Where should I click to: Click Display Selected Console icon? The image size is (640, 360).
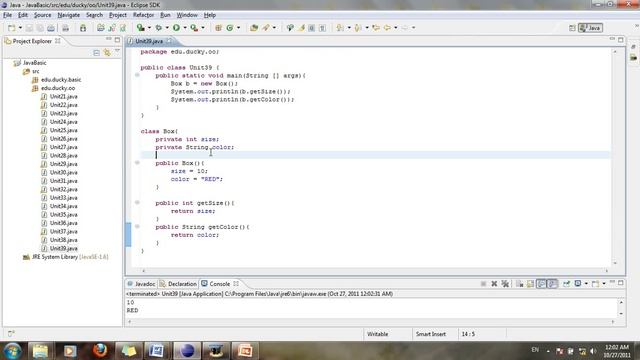coord(578,284)
